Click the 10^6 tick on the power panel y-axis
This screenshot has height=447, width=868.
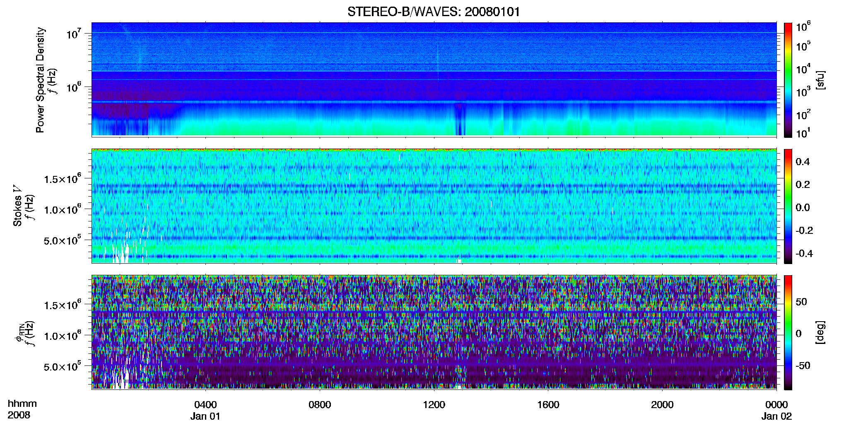[73, 87]
